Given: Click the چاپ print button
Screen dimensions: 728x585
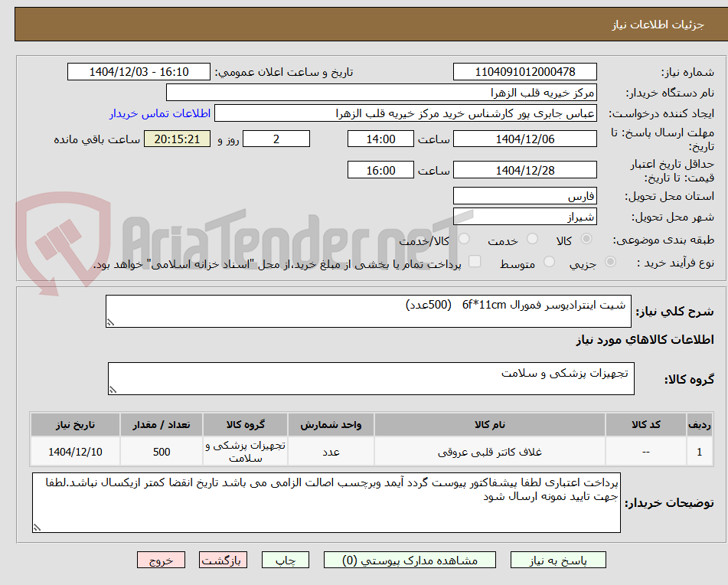Looking at the screenshot, I should pos(285,560).
